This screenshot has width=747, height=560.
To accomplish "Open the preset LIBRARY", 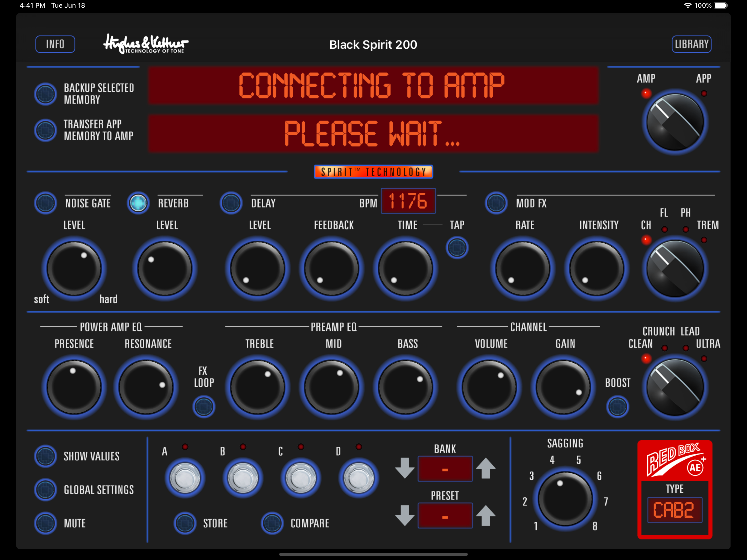I will tap(691, 44).
